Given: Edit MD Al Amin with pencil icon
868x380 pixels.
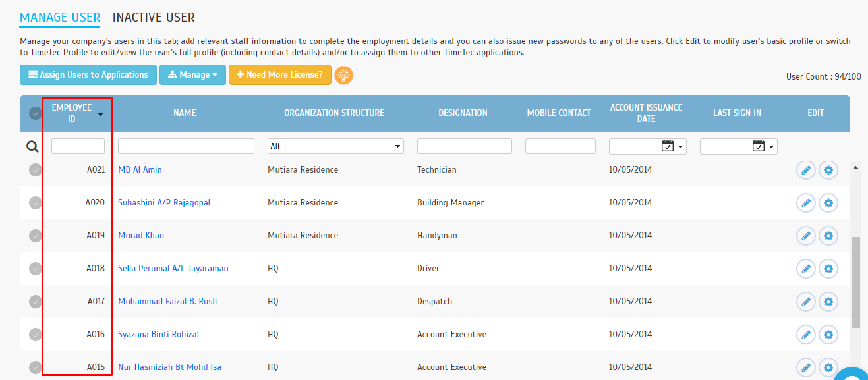Looking at the screenshot, I should click(x=805, y=170).
